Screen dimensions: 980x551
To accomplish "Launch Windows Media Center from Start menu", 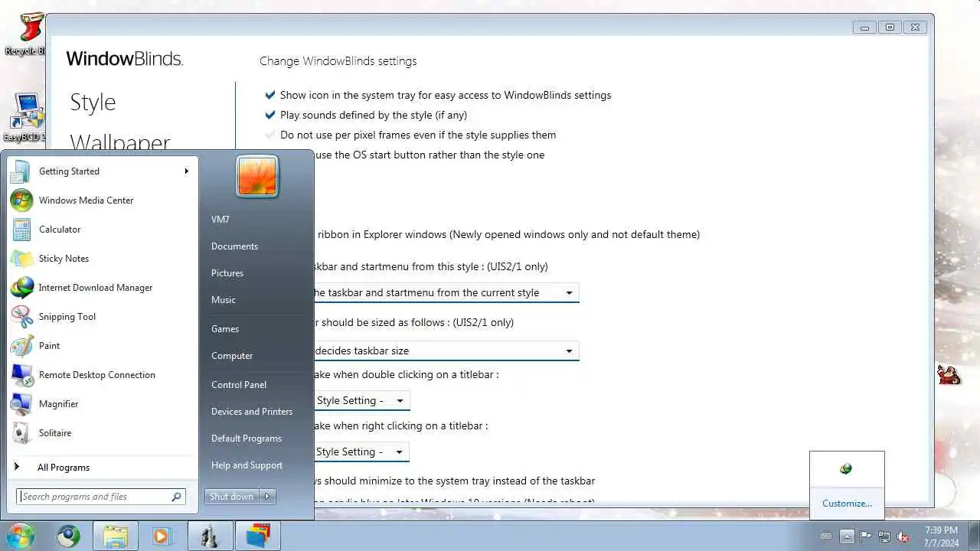I will (x=102, y=201).
